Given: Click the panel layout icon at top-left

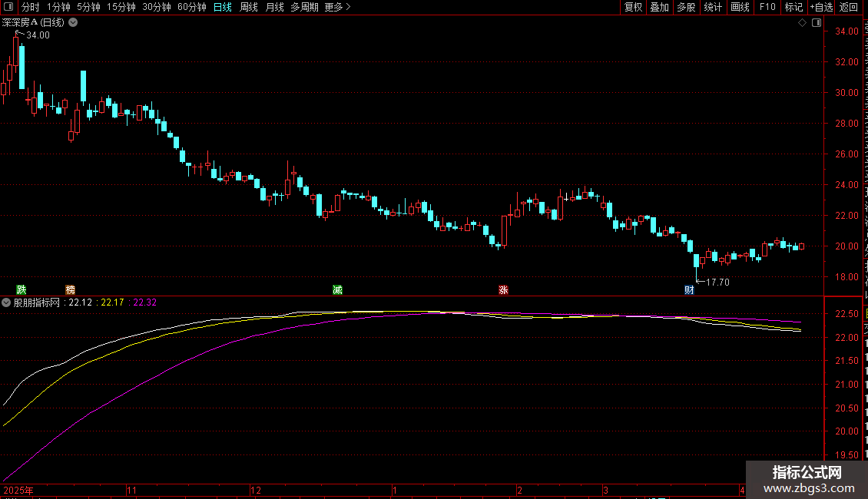Looking at the screenshot, I should 8,7.
